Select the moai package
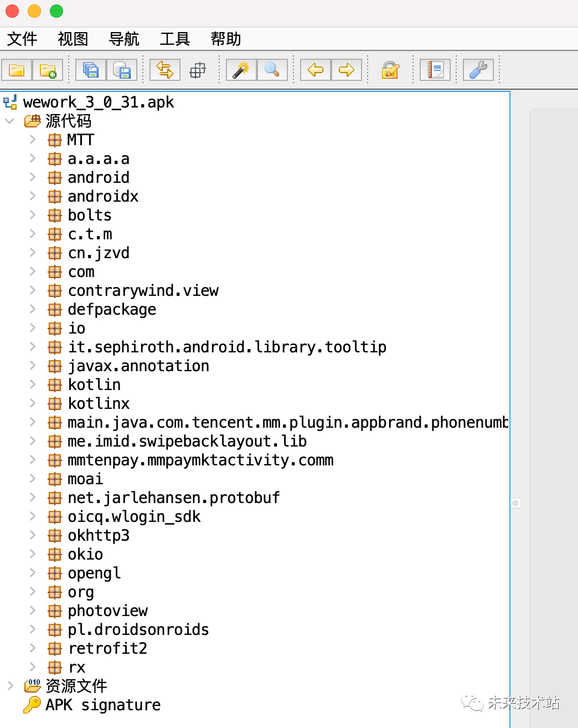This screenshot has width=578, height=728. 85,479
